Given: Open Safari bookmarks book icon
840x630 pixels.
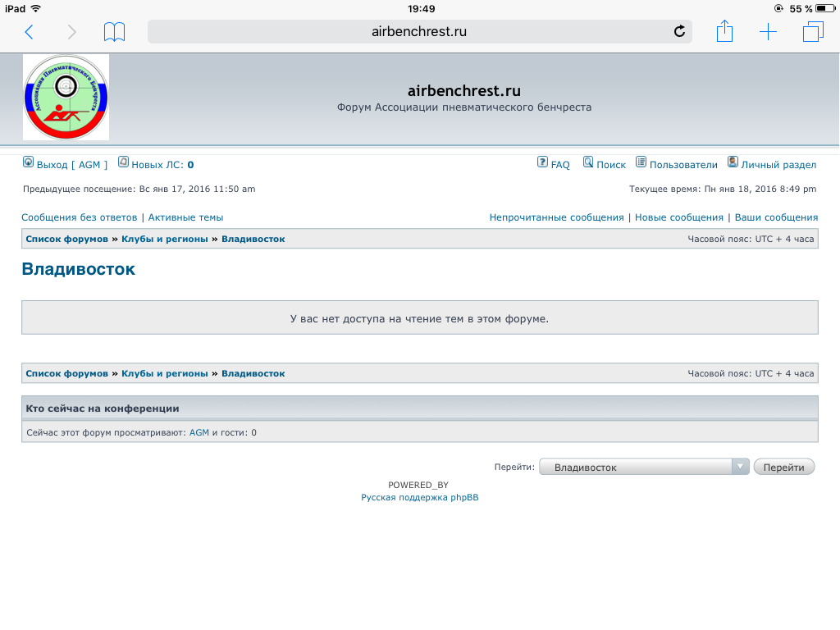Looking at the screenshot, I should [114, 32].
